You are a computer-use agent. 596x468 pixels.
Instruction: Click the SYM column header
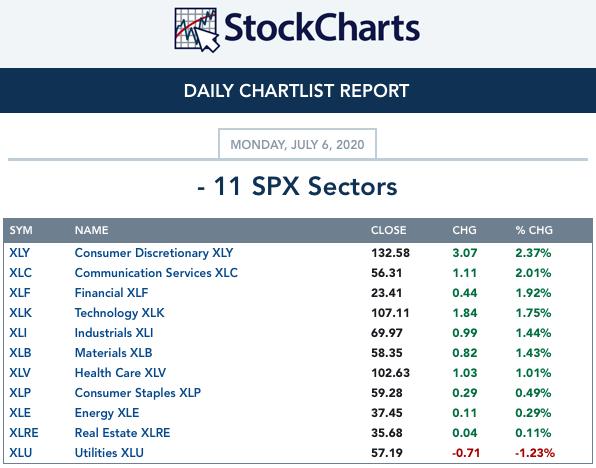21,230
